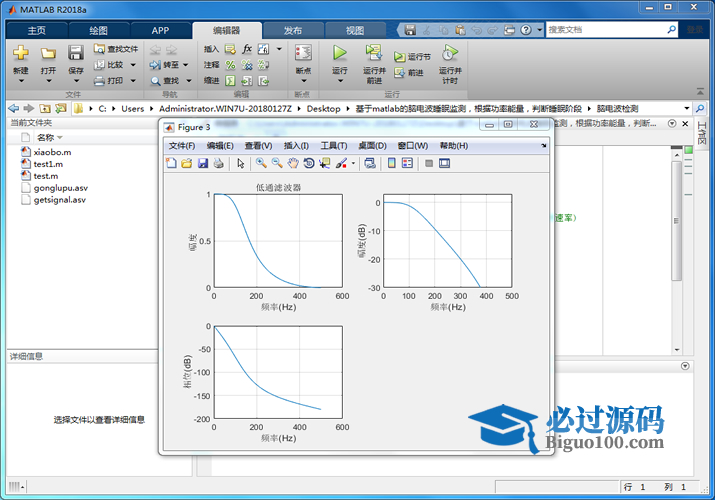
Task: Click the green 运行 (Run) arrow
Action: pos(339,53)
